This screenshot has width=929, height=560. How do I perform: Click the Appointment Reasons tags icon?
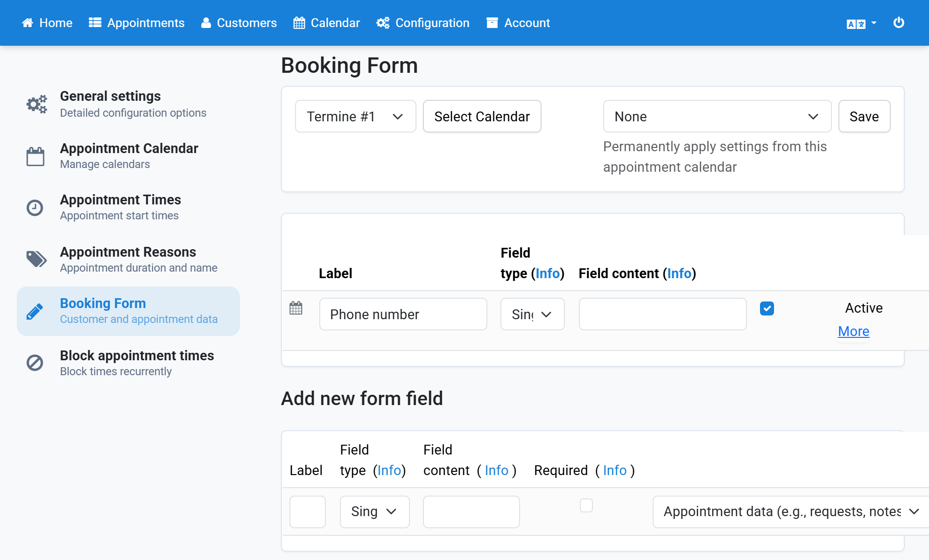[x=36, y=259]
